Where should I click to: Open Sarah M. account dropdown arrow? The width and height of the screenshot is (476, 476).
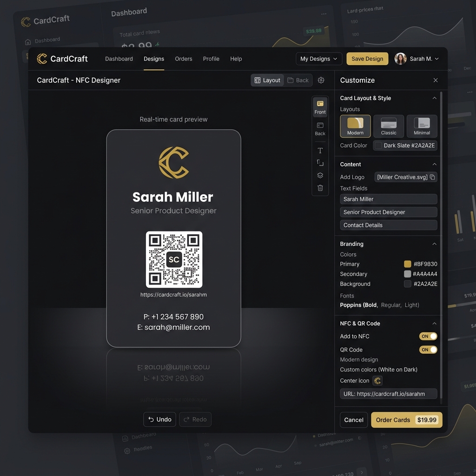[436, 59]
